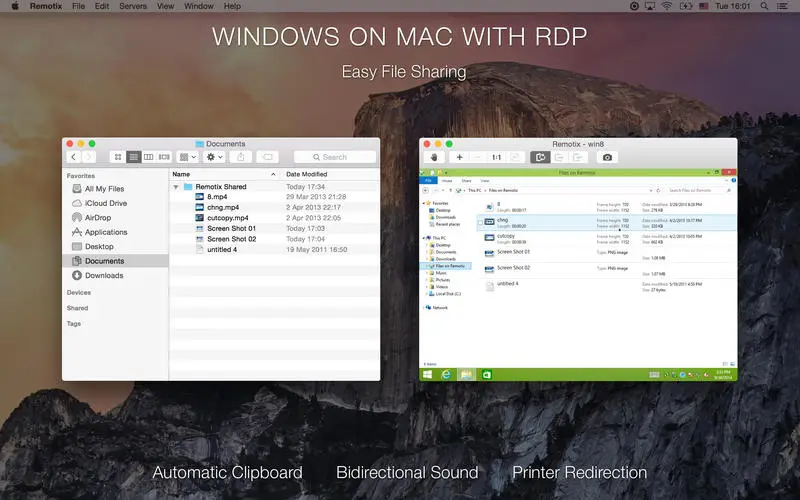Screen dimensions: 800x500
Task: Select the grab hand tool in Remotix toolbar
Action: pos(434,157)
